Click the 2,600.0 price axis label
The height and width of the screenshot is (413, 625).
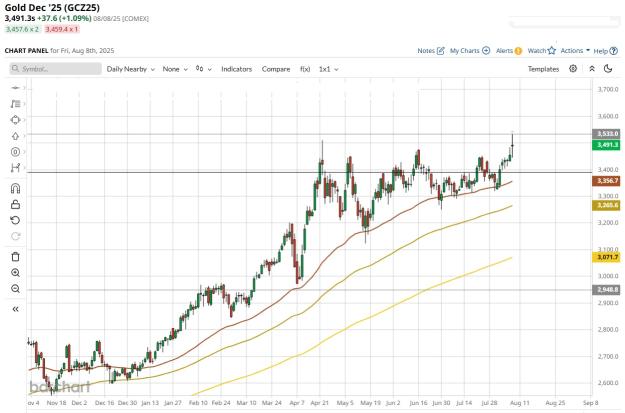click(608, 383)
